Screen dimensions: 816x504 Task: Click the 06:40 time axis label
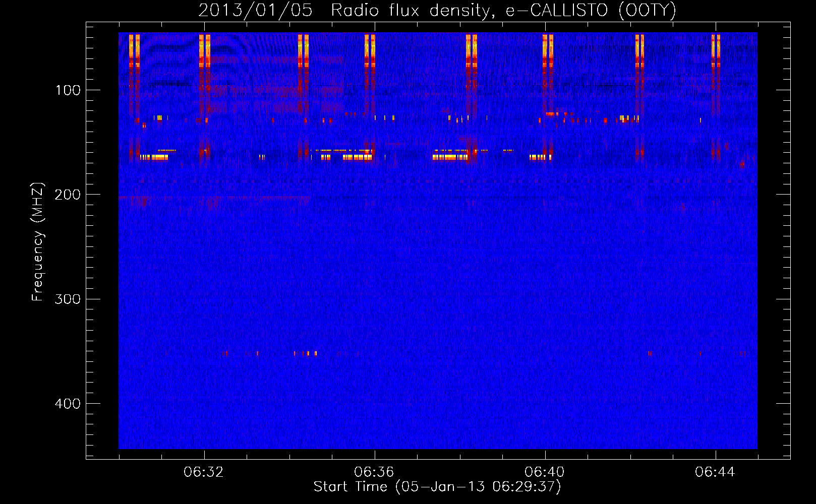pos(545,472)
